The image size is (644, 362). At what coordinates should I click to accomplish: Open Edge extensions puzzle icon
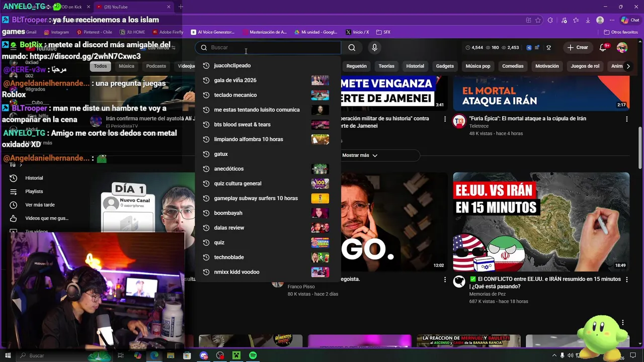(550, 20)
